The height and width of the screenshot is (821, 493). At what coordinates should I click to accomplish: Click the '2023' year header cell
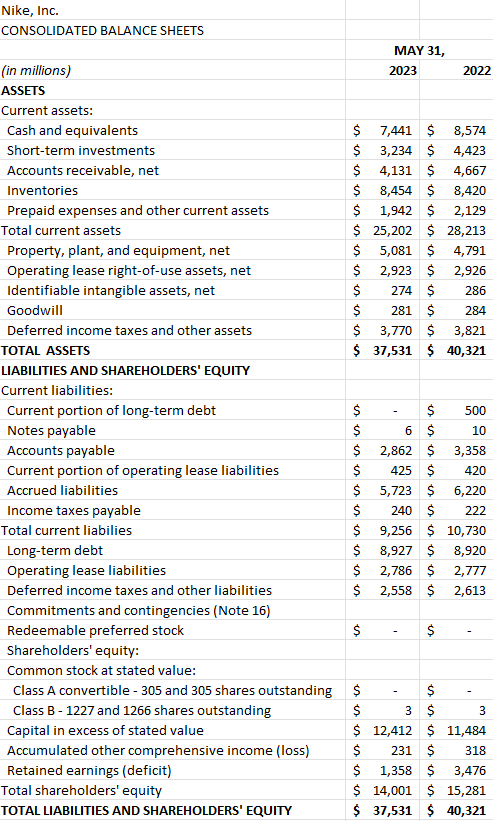[x=402, y=71]
